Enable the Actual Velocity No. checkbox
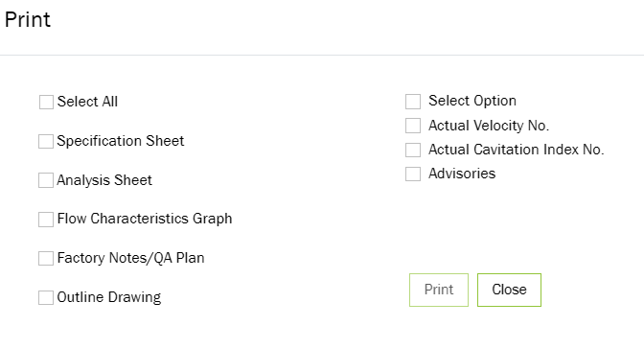This screenshot has height=349, width=644. pyautogui.click(x=413, y=126)
